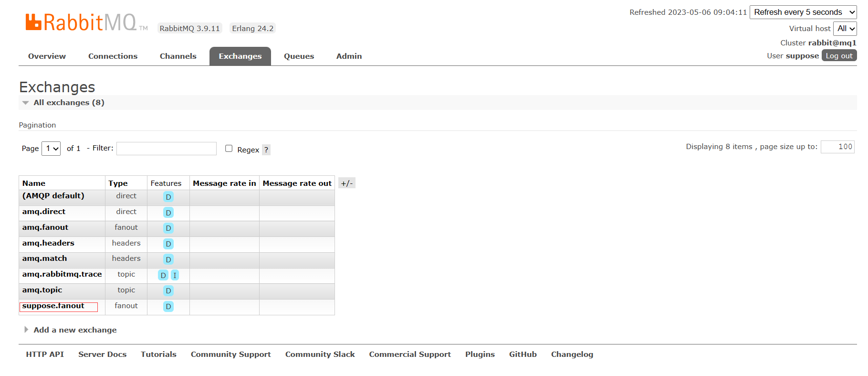Expand Add a new exchange section

coord(71,330)
